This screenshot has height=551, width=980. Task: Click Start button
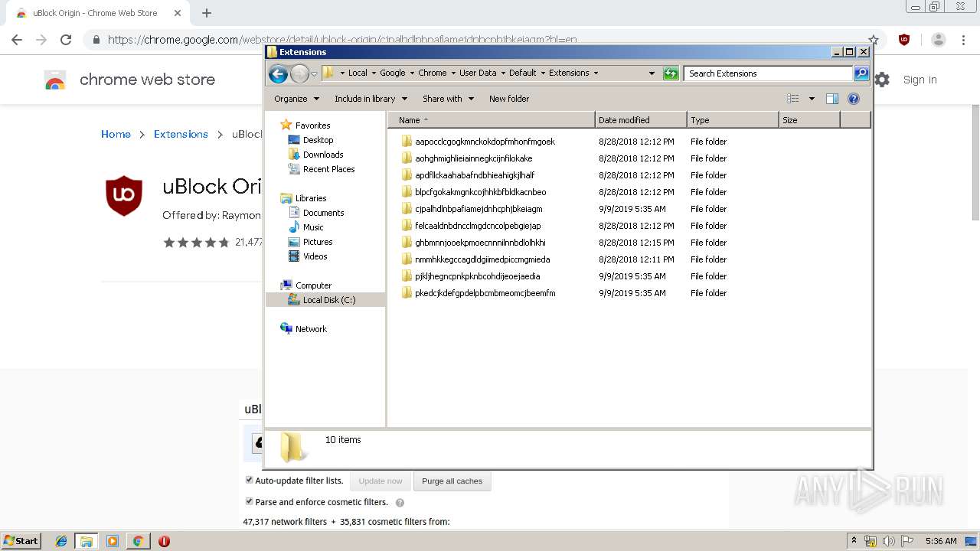(x=21, y=541)
